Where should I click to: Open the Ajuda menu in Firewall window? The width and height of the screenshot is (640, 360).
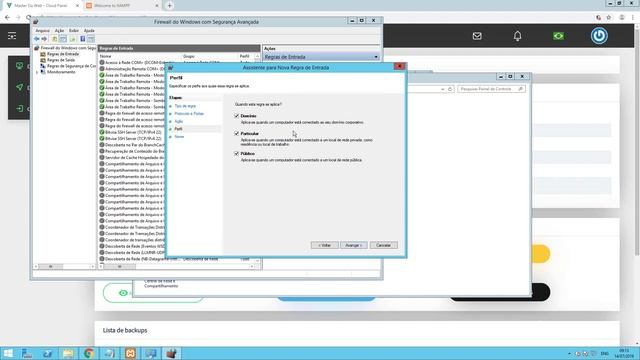(x=89, y=31)
